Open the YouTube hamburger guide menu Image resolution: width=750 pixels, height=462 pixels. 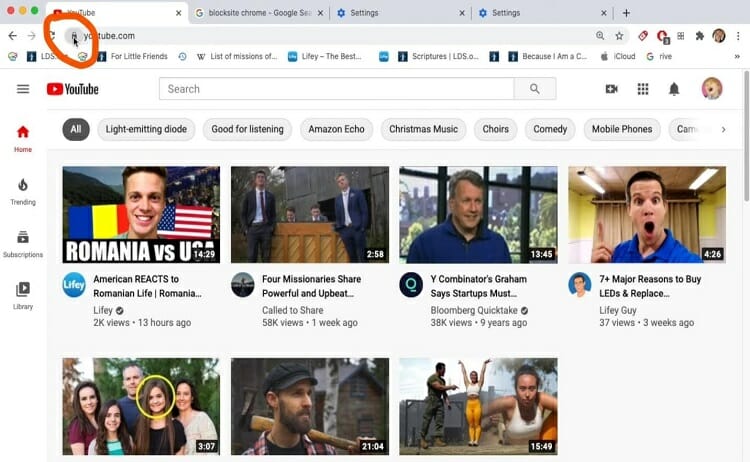(23, 89)
